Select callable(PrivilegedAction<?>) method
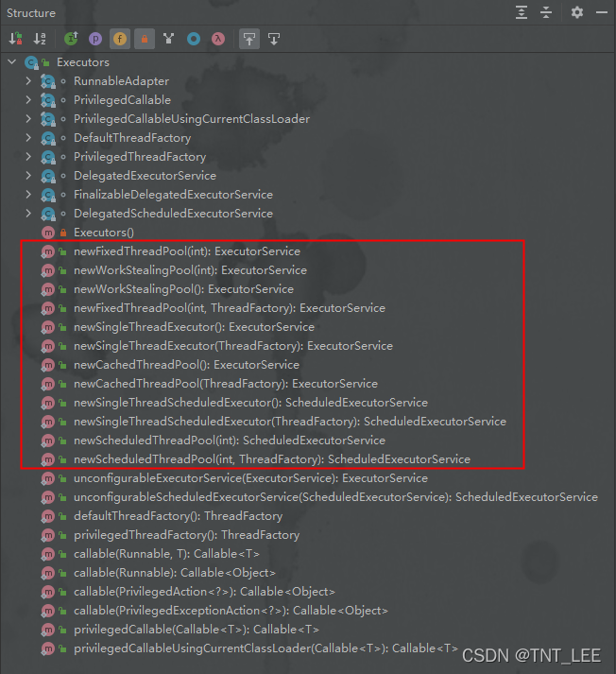Screen dimensions: 616x674 (204, 592)
